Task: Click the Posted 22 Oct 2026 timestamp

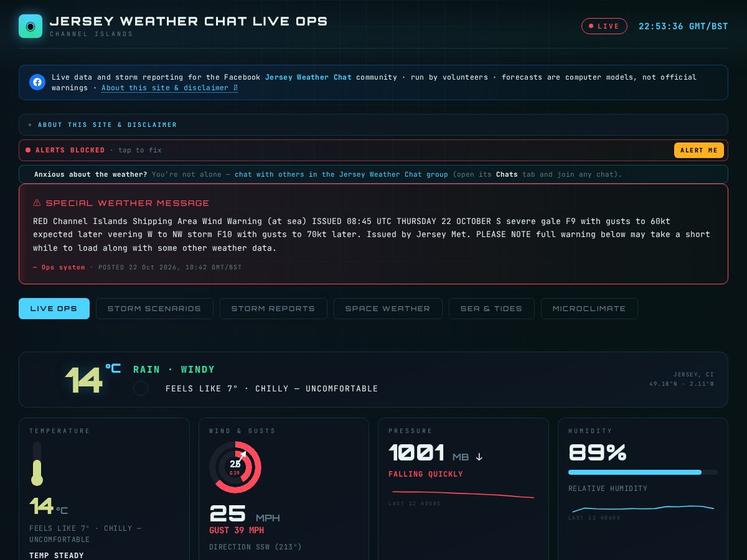Action: tap(170, 267)
